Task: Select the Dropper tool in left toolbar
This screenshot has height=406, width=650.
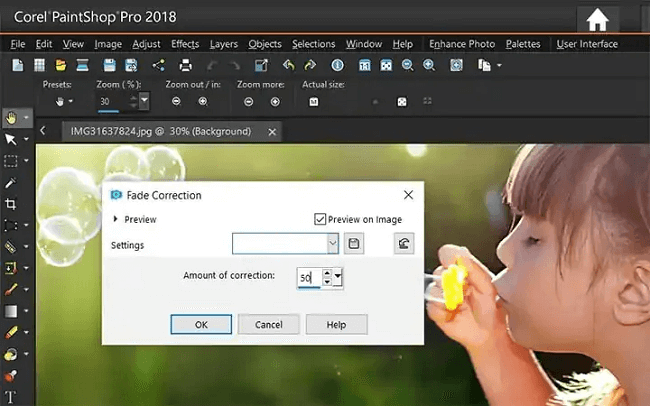Action: click(11, 182)
